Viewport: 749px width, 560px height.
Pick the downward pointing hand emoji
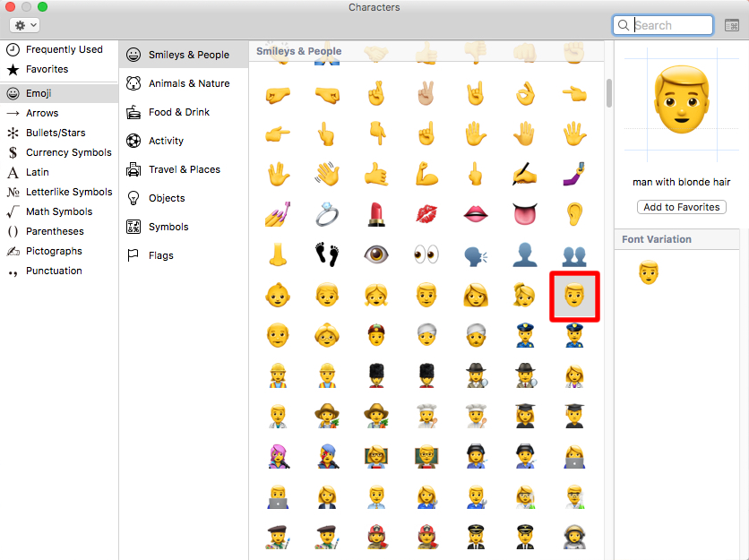376,134
